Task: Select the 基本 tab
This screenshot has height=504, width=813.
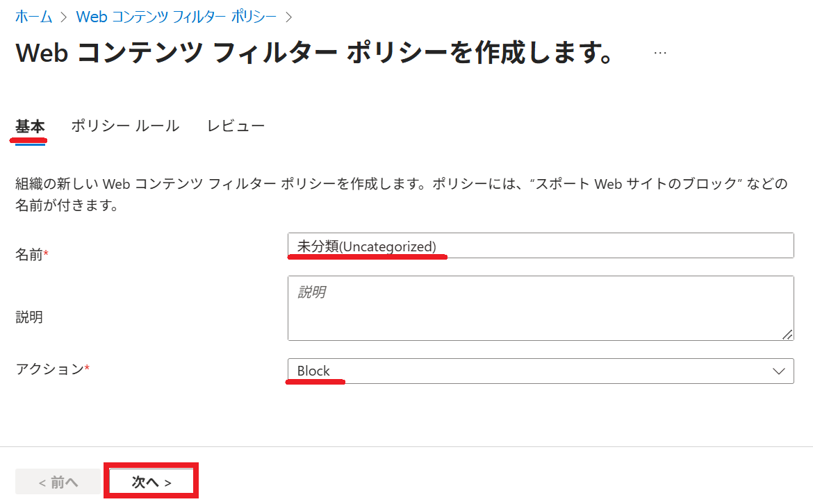Action: tap(30, 126)
